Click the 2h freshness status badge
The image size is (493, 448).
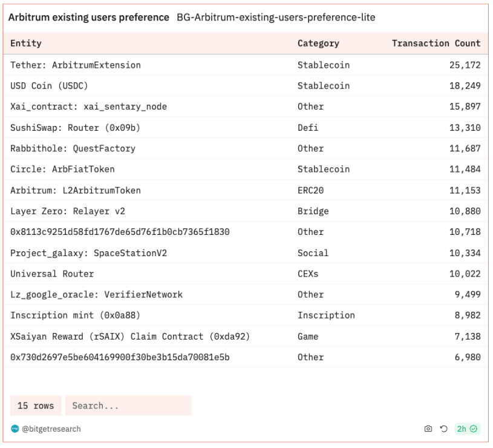point(466,429)
